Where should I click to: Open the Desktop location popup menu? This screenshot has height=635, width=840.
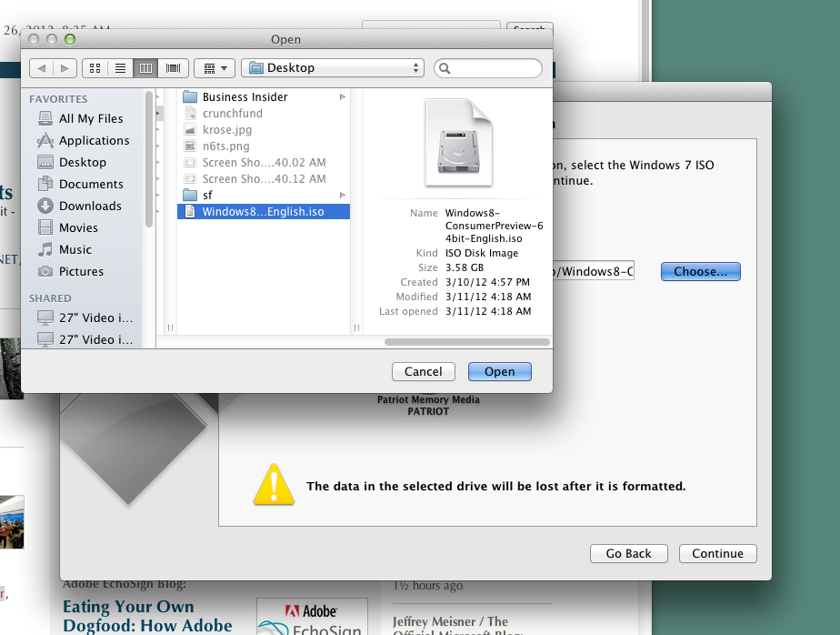point(333,68)
